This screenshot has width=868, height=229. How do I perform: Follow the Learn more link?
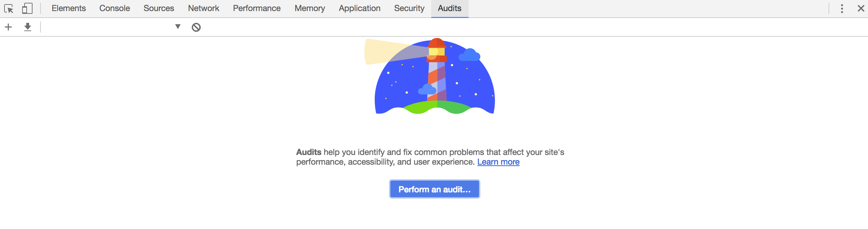pyautogui.click(x=498, y=162)
